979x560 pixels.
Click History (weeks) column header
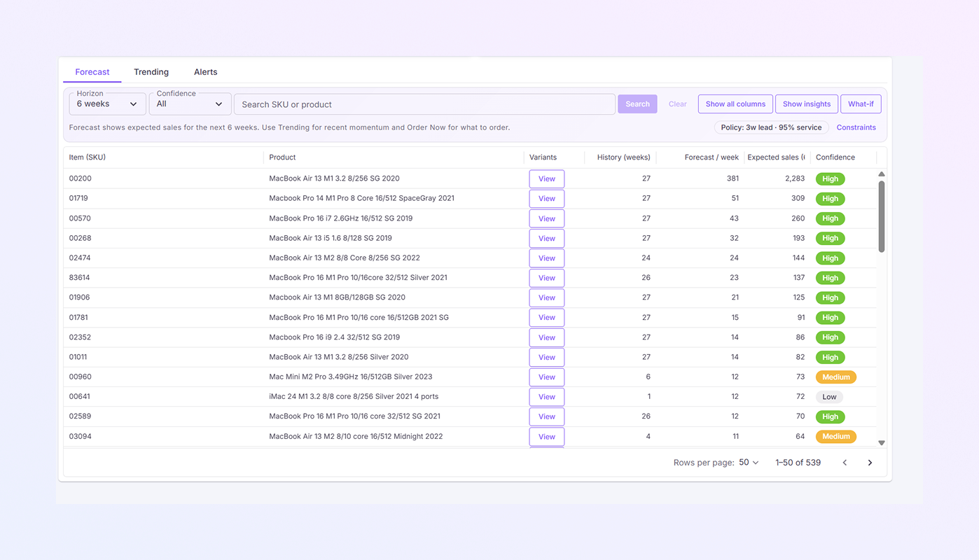coord(623,157)
